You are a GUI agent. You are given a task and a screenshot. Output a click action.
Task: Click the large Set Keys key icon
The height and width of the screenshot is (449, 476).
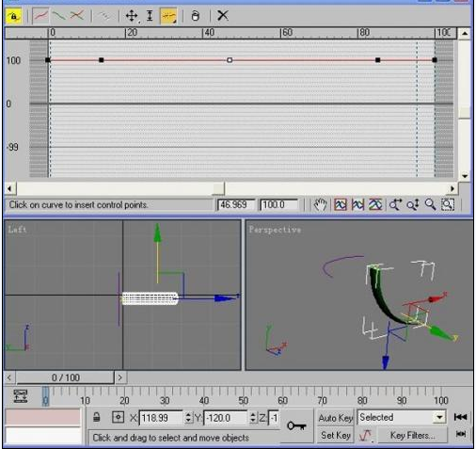[x=296, y=425]
